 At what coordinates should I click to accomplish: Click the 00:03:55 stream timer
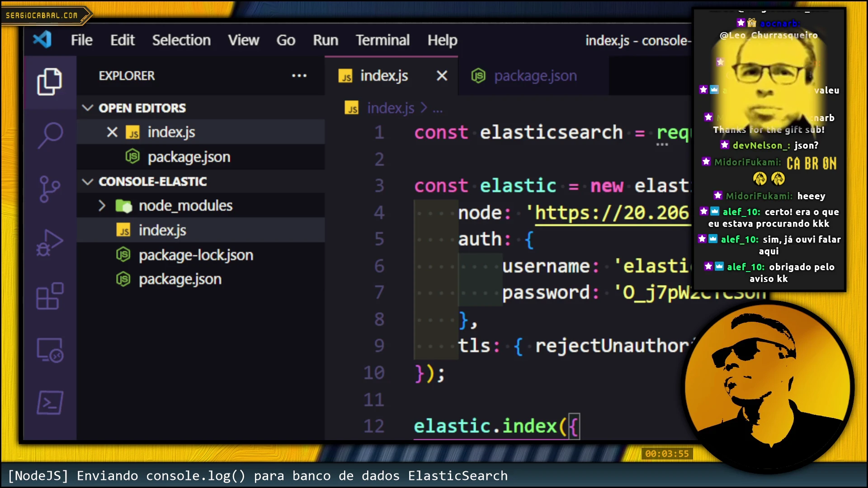(x=667, y=454)
